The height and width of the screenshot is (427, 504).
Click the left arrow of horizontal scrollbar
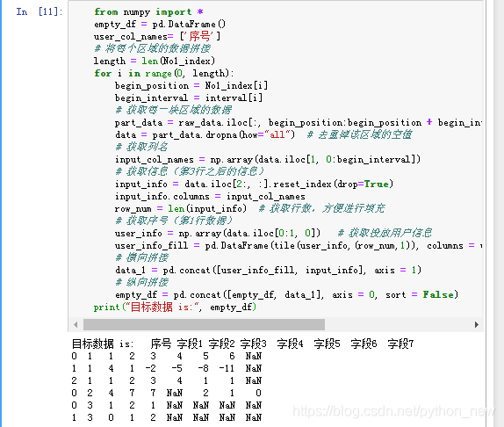pos(76,325)
